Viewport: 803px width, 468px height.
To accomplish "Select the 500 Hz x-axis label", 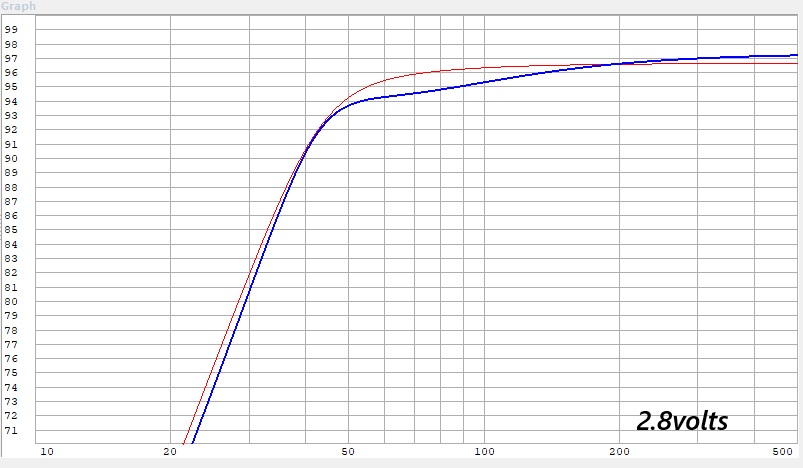I will [786, 452].
